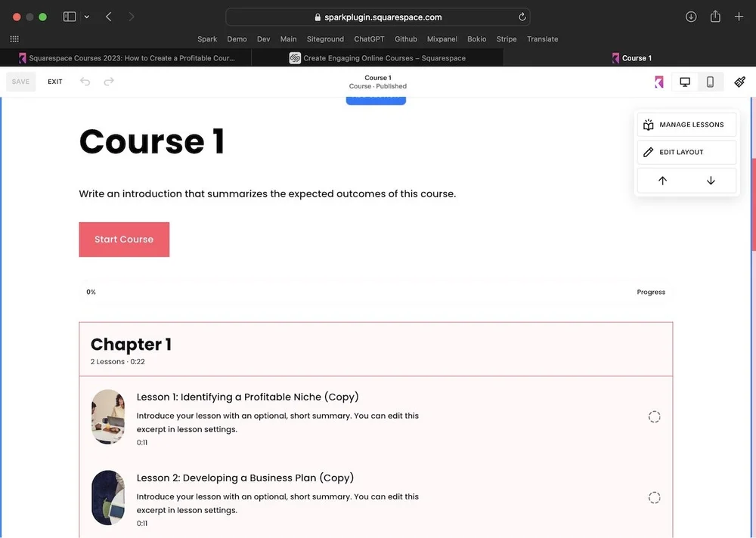The image size is (756, 538).
Task: Click the undo arrow in the editor toolbar
Action: pyautogui.click(x=85, y=82)
